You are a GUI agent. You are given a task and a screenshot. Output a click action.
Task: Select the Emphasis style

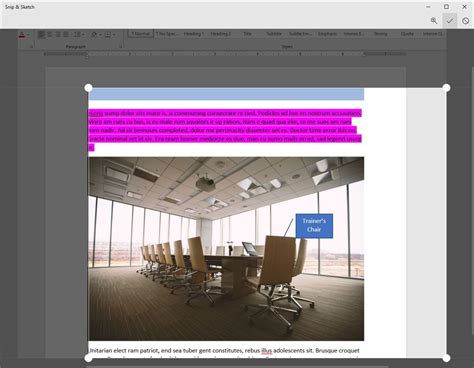(327, 34)
